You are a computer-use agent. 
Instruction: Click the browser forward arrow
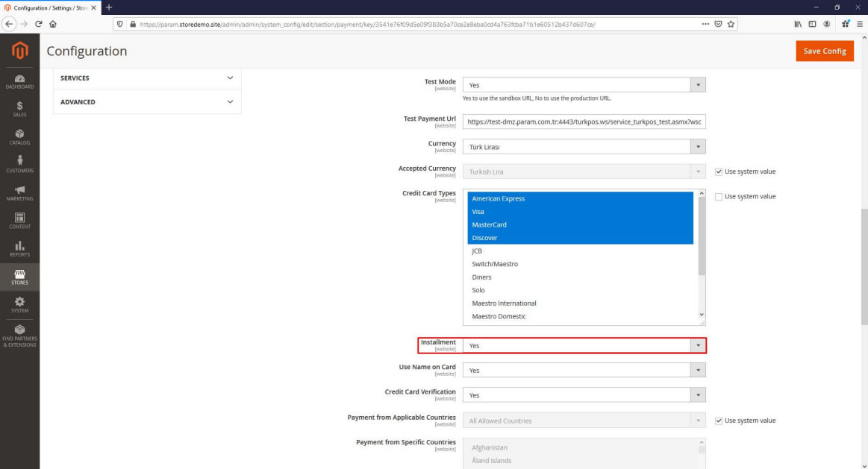24,24
